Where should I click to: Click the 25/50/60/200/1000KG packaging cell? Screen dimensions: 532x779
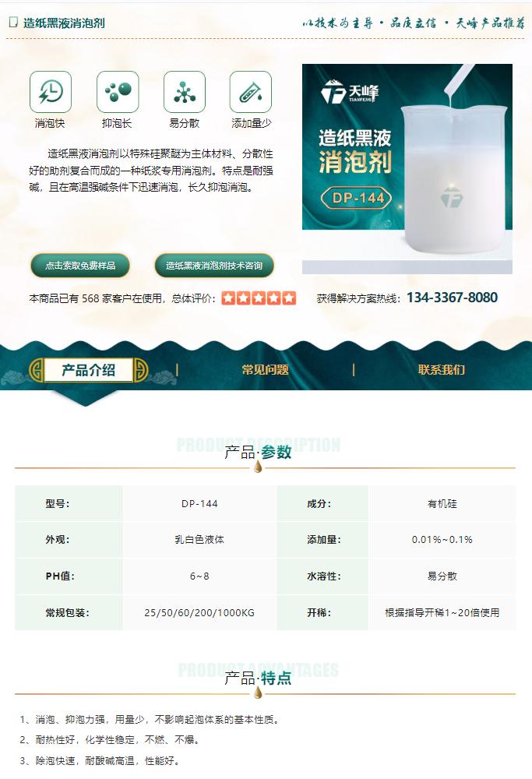tap(199, 613)
